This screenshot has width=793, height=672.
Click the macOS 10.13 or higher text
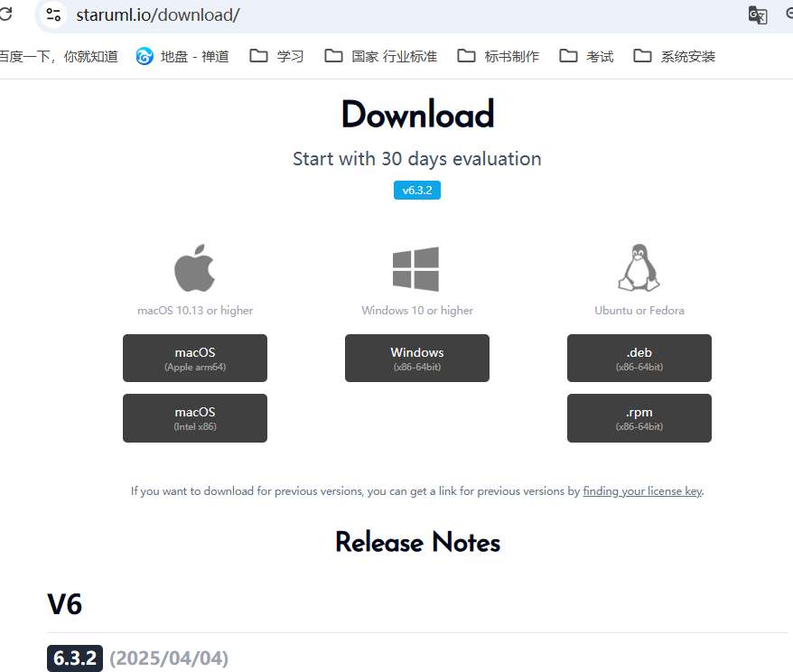coord(195,311)
